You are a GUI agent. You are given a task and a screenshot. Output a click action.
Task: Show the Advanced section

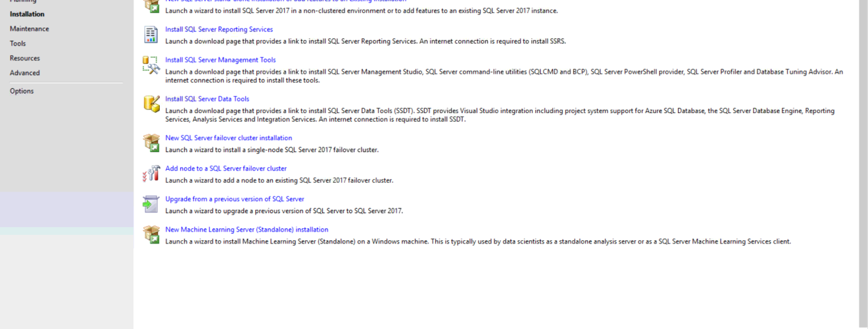[24, 73]
